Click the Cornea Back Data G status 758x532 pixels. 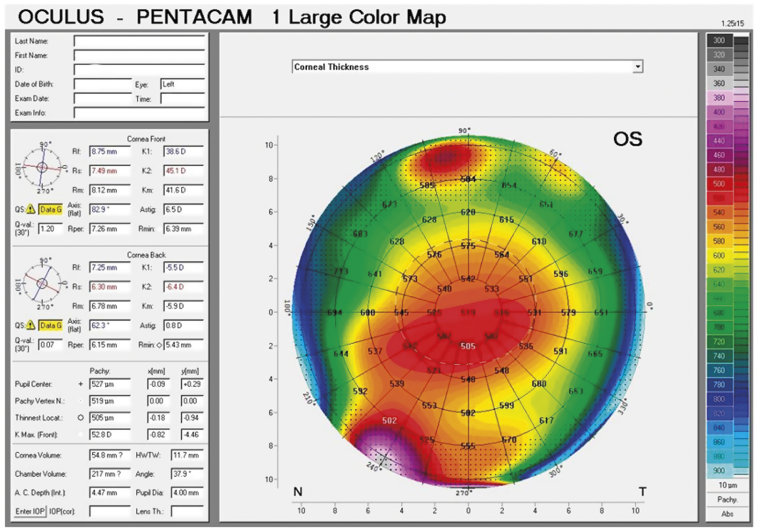(50, 326)
